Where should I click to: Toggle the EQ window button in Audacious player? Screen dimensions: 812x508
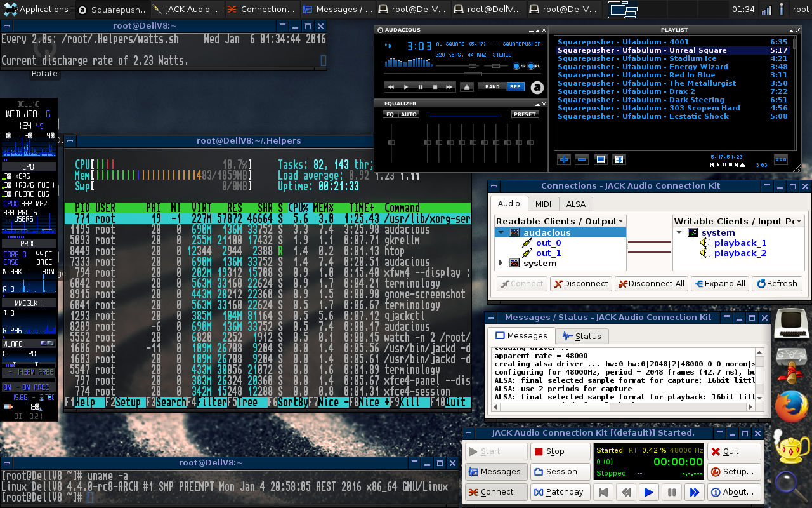pos(518,66)
